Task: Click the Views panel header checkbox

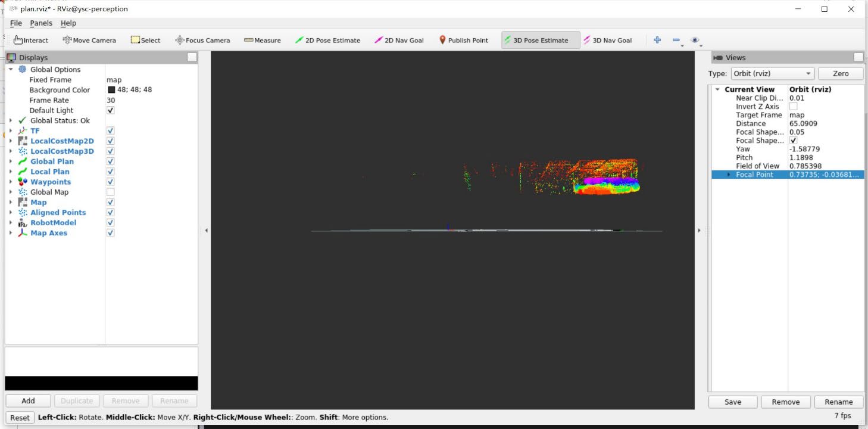Action: [858, 57]
